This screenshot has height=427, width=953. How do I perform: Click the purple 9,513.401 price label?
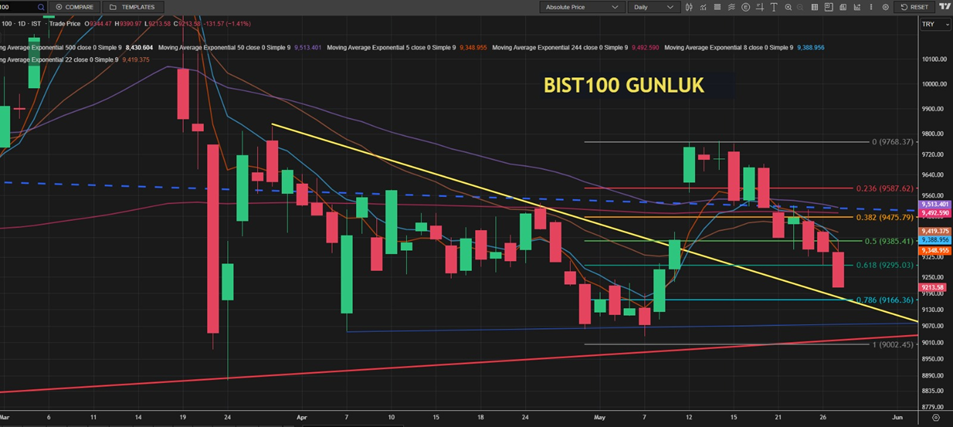(934, 204)
